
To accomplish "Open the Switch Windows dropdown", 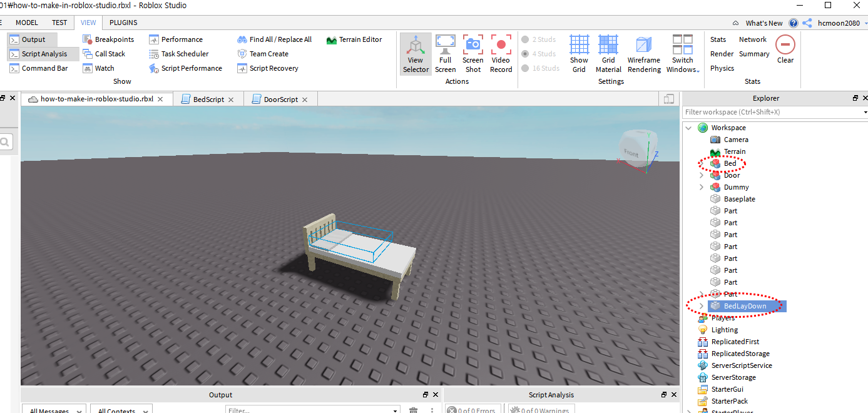I will (x=683, y=54).
